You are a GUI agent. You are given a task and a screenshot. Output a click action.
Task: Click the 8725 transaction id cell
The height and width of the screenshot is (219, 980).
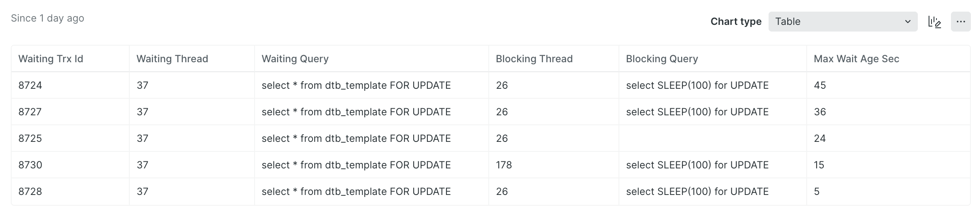point(30,139)
